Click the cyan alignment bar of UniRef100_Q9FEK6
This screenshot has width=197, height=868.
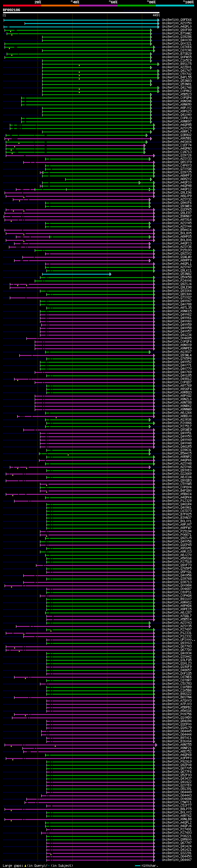point(82,20)
